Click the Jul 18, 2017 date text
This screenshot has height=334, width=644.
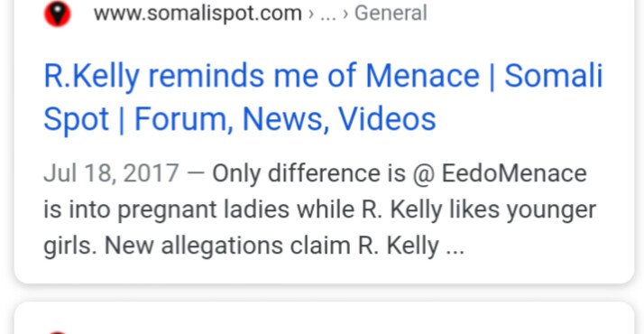point(111,173)
